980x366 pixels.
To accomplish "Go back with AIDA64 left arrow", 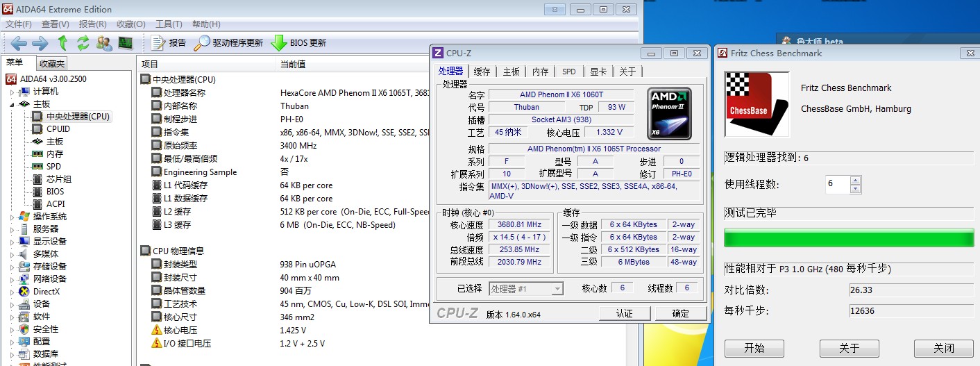I will click(x=19, y=43).
